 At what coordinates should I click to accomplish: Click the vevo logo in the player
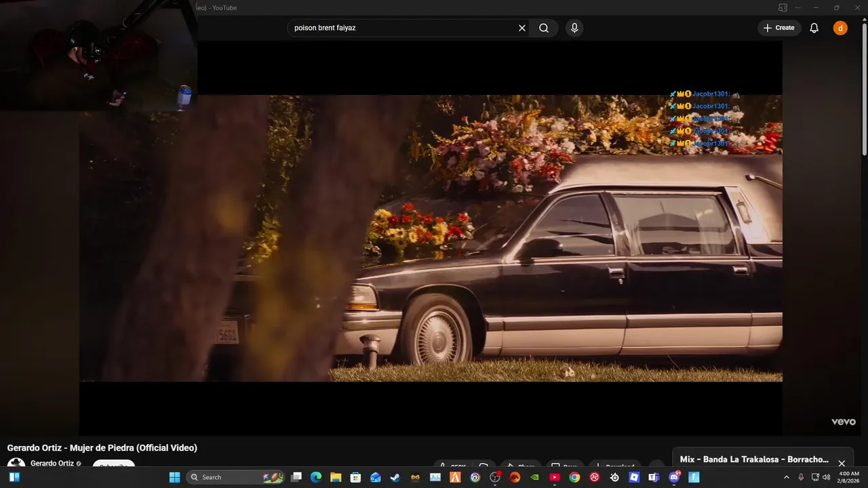[844, 422]
